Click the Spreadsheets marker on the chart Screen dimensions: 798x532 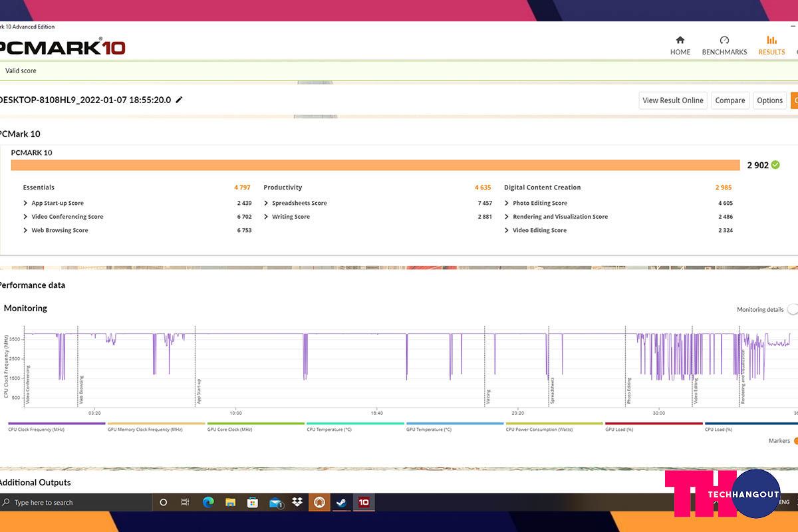click(552, 391)
